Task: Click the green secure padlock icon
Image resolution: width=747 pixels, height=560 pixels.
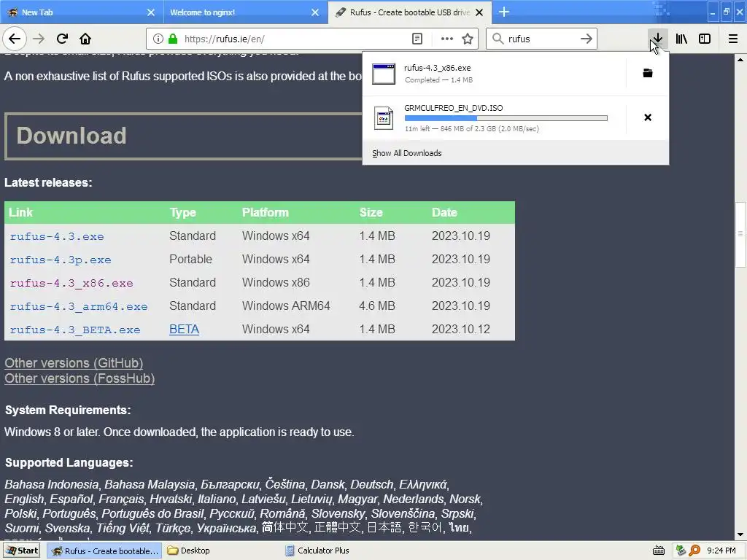Action: pos(173,39)
